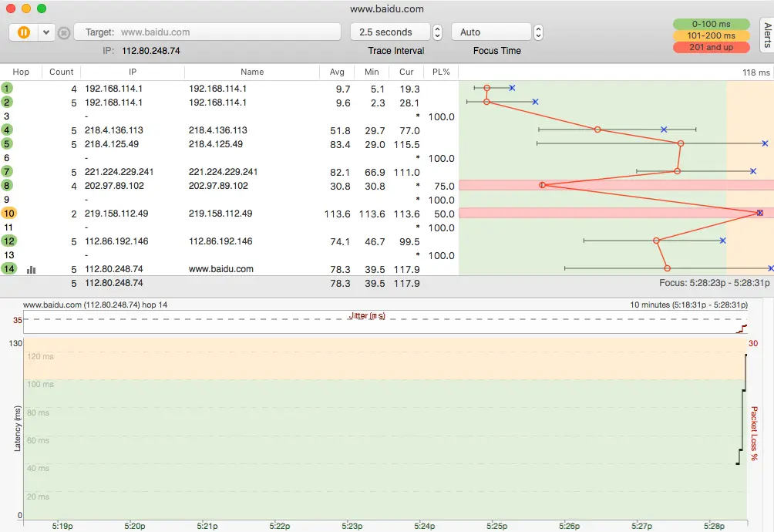Toggle the timeline graph icon on hop 14
This screenshot has width=774, height=532.
(31, 269)
